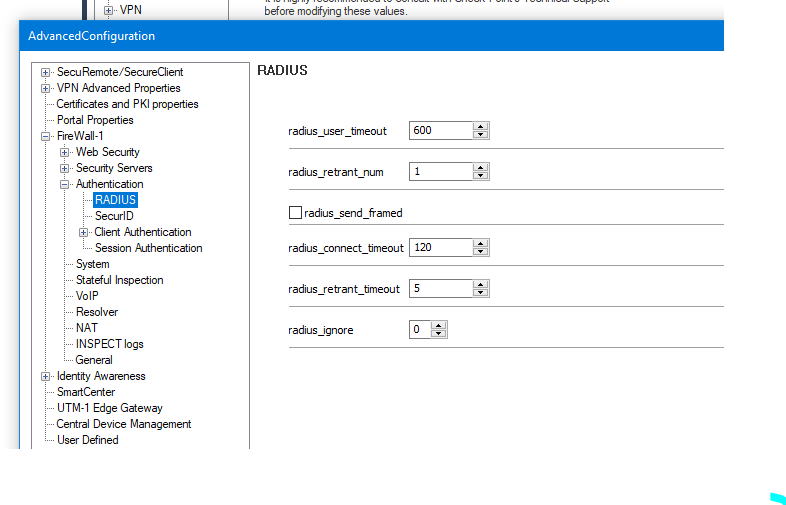This screenshot has height=505, width=786.
Task: Open the INSPECT logs tree item
Action: pos(109,344)
